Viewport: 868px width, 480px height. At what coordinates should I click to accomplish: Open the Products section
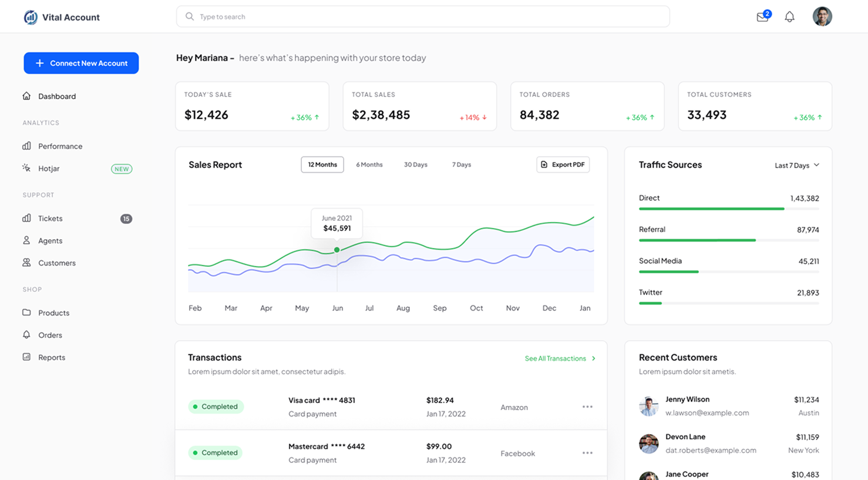tap(53, 313)
